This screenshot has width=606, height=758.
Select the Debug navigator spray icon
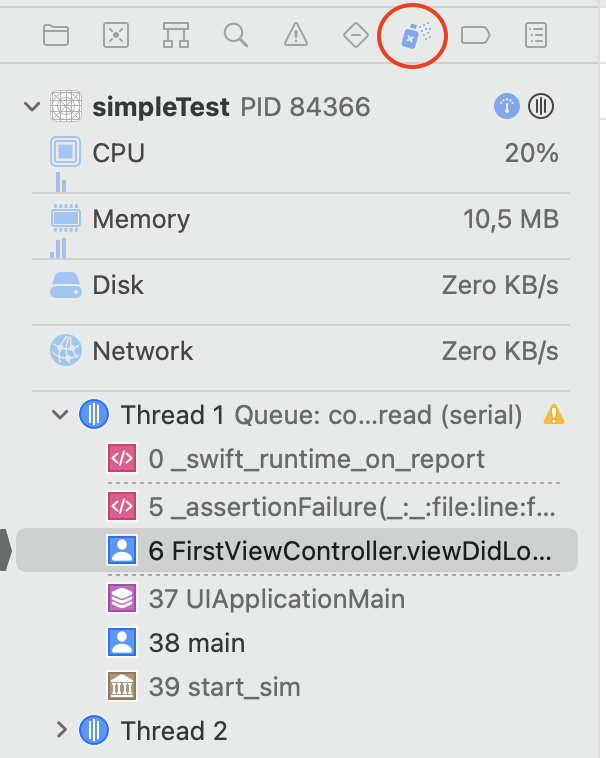point(413,37)
